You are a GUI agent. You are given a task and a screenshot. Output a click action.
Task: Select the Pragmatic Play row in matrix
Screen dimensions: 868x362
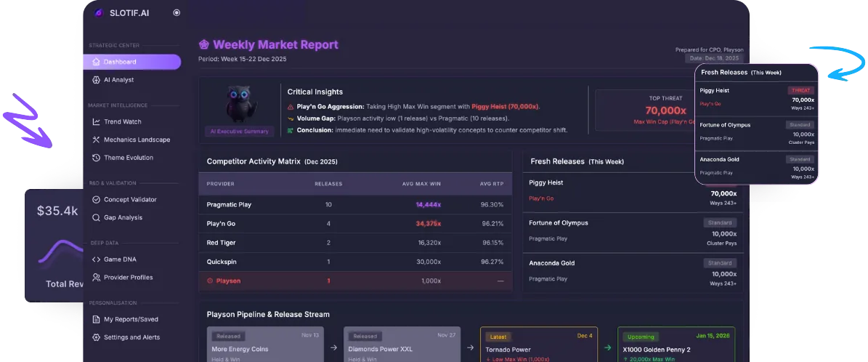point(355,204)
